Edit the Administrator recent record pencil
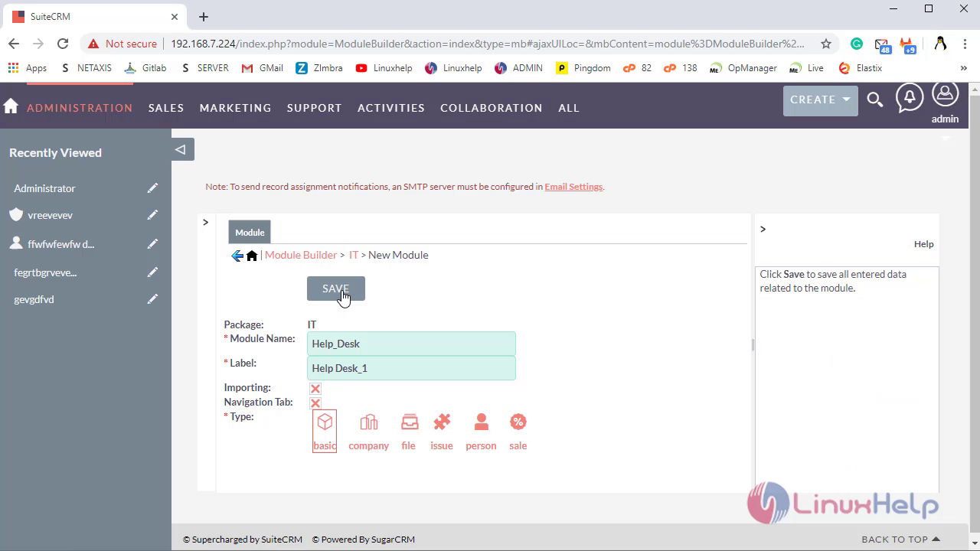This screenshot has height=551, width=980. tap(153, 188)
